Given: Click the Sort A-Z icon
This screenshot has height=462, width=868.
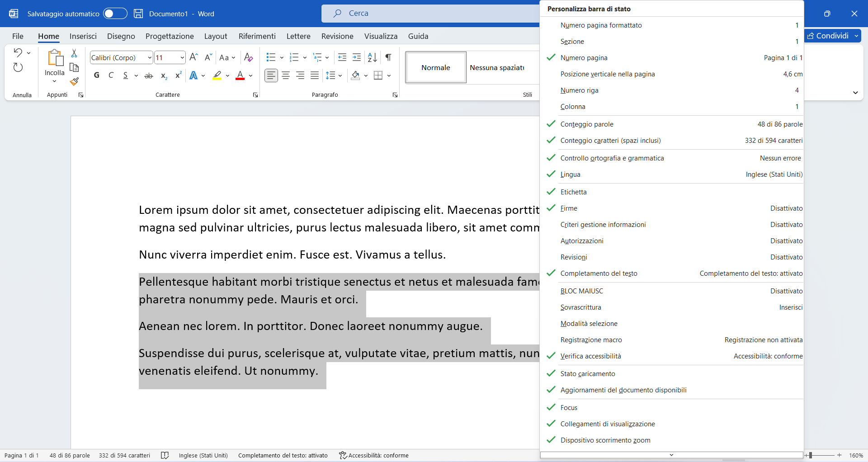Looking at the screenshot, I should (372, 57).
